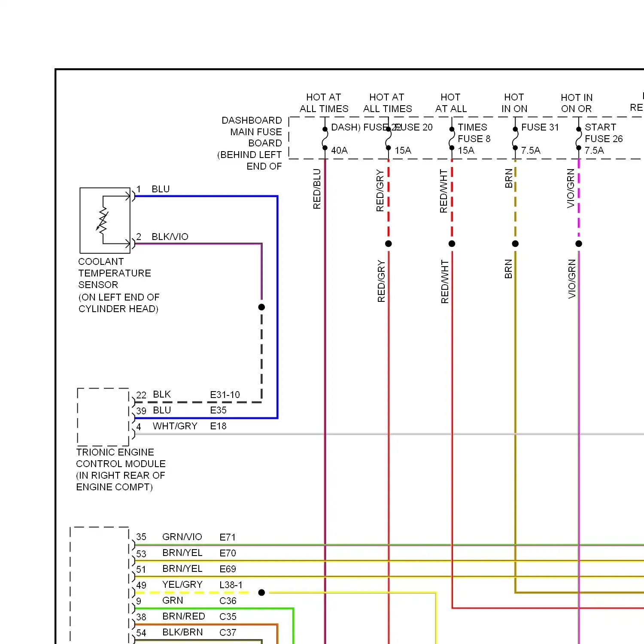Click pin number '38' beside BRN/RED
This screenshot has width=644, height=644.
pyautogui.click(x=141, y=617)
